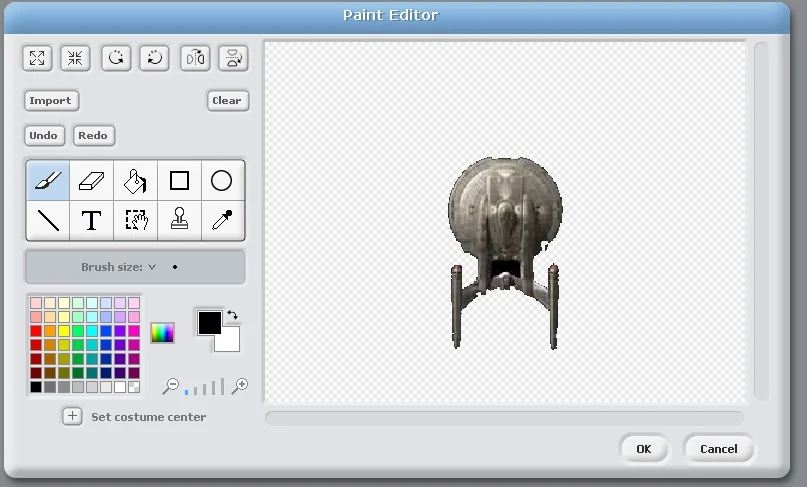Click the horizontal scrollbar below the canvas
This screenshot has height=487, width=807.
tap(504, 418)
